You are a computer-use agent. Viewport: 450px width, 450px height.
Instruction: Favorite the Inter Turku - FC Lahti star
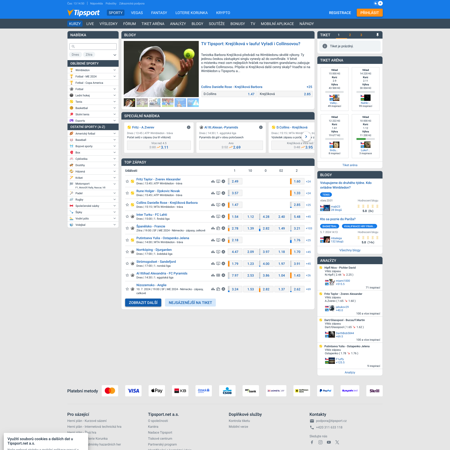click(x=127, y=217)
